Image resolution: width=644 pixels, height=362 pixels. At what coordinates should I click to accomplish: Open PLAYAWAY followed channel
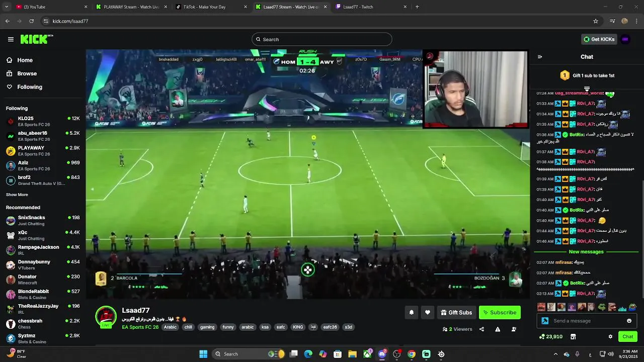click(x=43, y=151)
